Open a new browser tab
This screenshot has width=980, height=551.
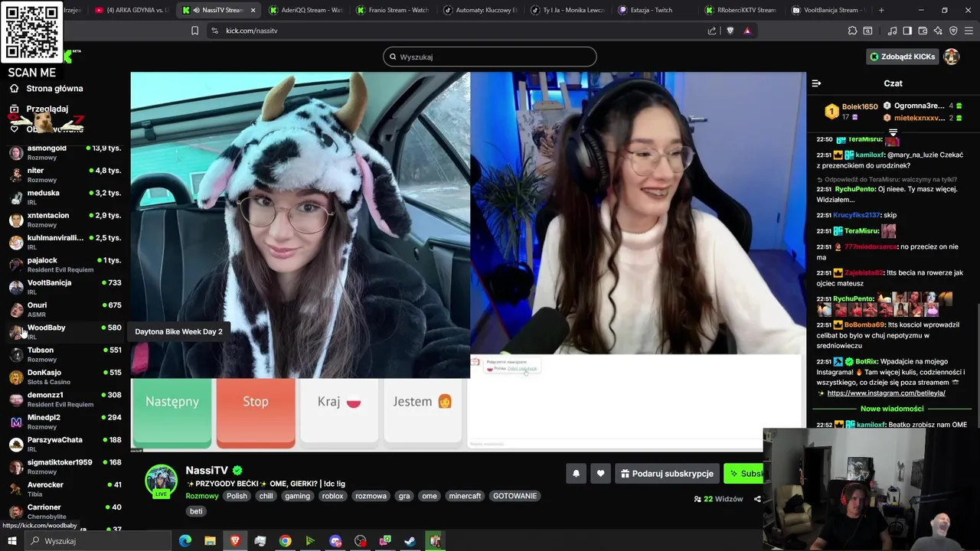coord(881,10)
